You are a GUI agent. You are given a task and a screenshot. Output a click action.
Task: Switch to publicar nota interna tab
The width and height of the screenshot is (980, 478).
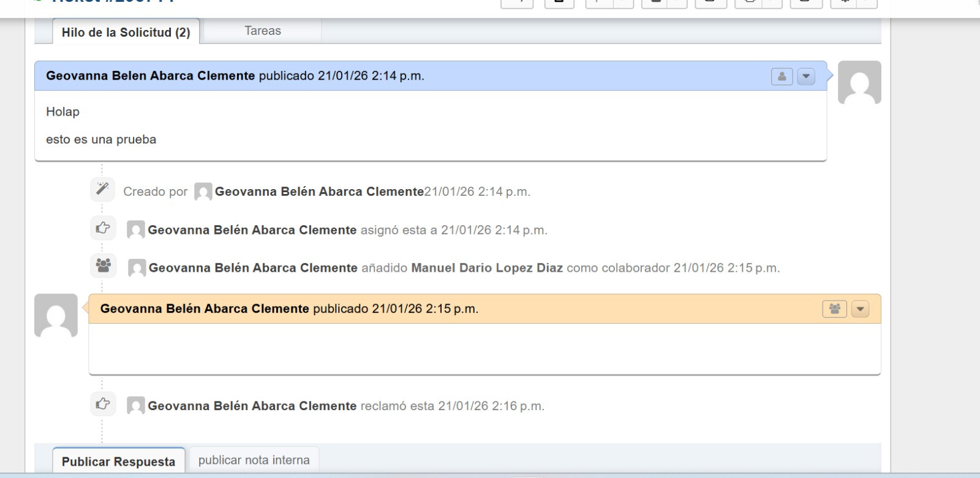click(254, 460)
